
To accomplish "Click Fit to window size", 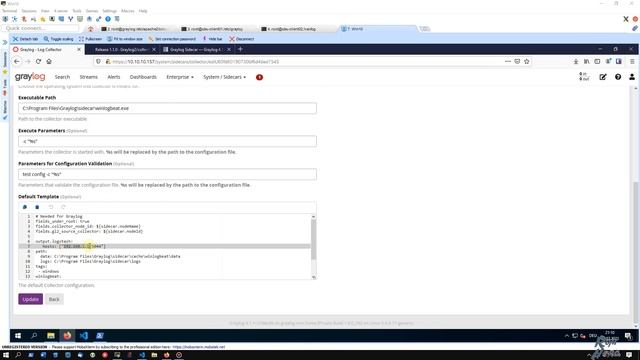I will click(x=125, y=39).
